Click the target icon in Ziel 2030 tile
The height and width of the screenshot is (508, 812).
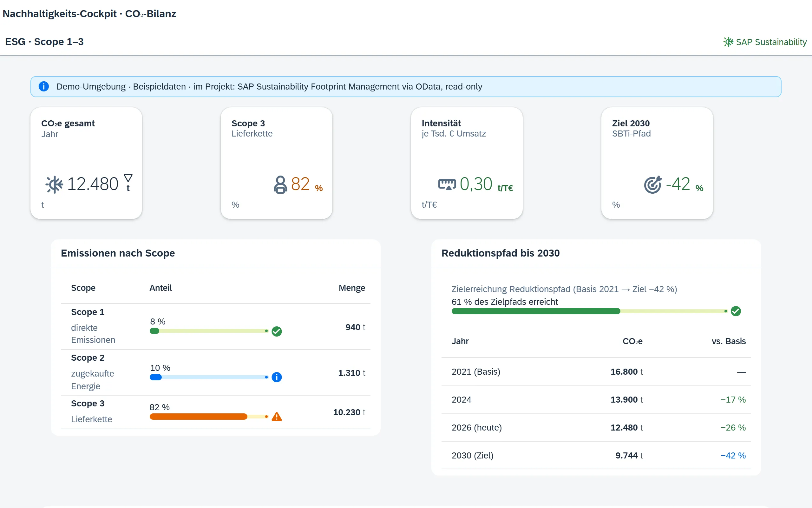653,184
